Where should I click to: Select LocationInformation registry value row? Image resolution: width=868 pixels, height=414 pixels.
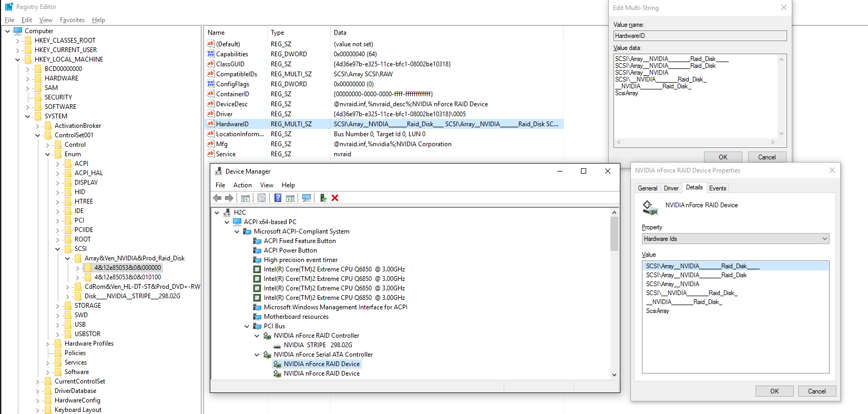tap(383, 134)
